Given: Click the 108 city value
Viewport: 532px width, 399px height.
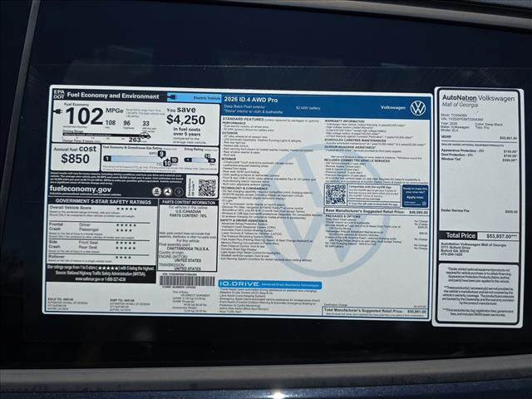Looking at the screenshot, I should coord(111,122).
